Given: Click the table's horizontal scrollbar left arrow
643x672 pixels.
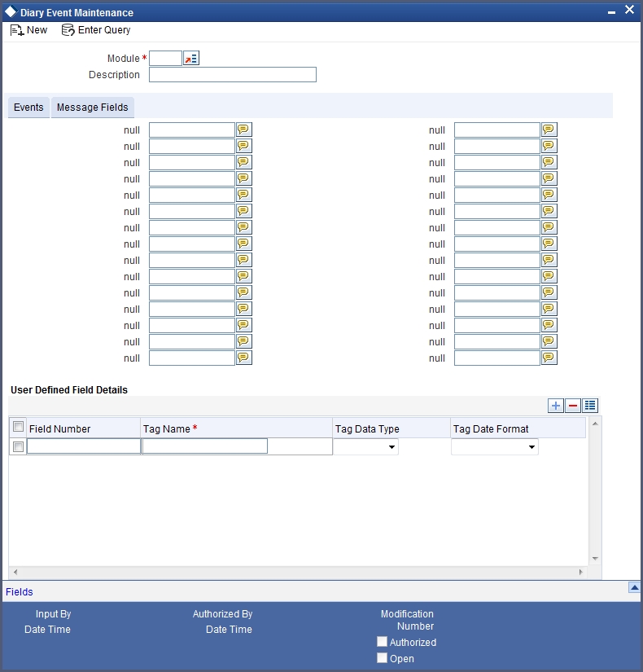Looking at the screenshot, I should click(15, 572).
